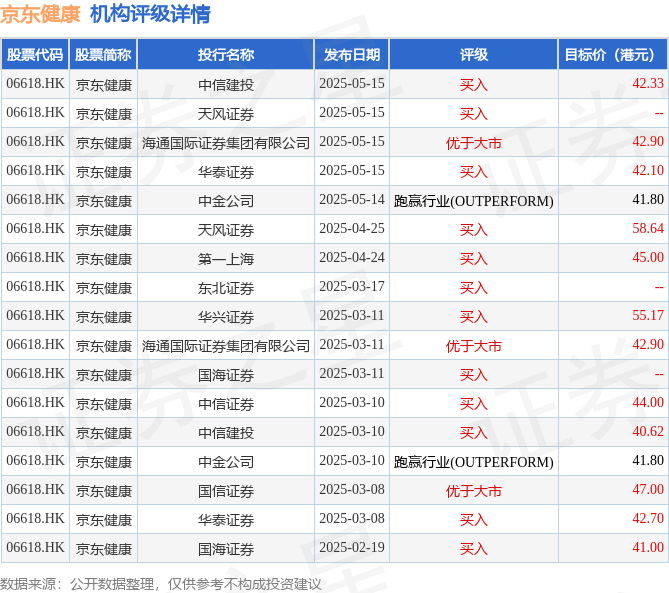Select the 发布日期 column header

pos(352,54)
